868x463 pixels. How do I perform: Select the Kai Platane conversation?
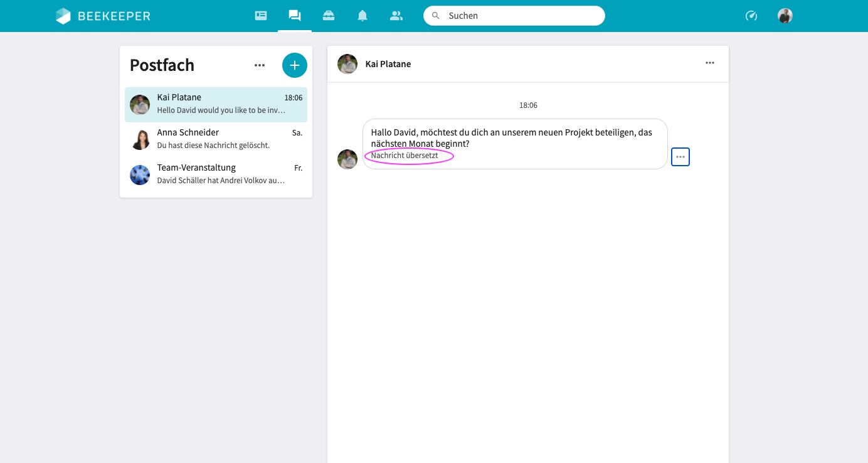click(216, 104)
